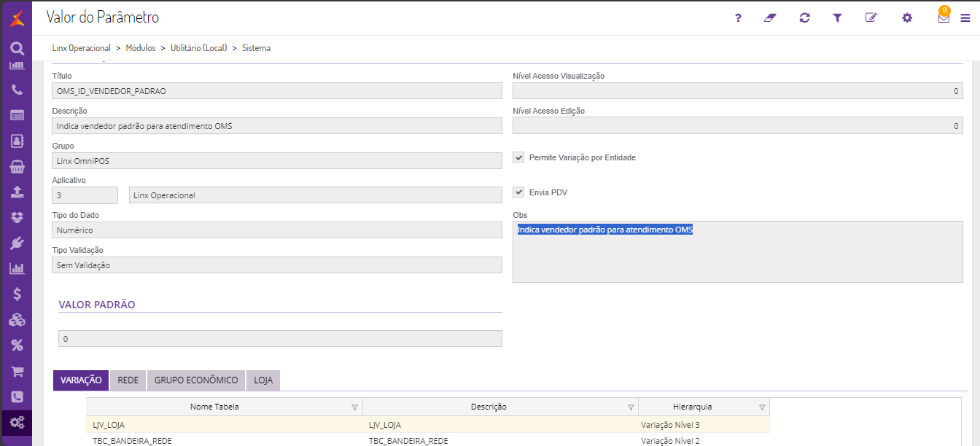This screenshot has width=980, height=446.
Task: Switch to the REDE tab
Action: 128,380
